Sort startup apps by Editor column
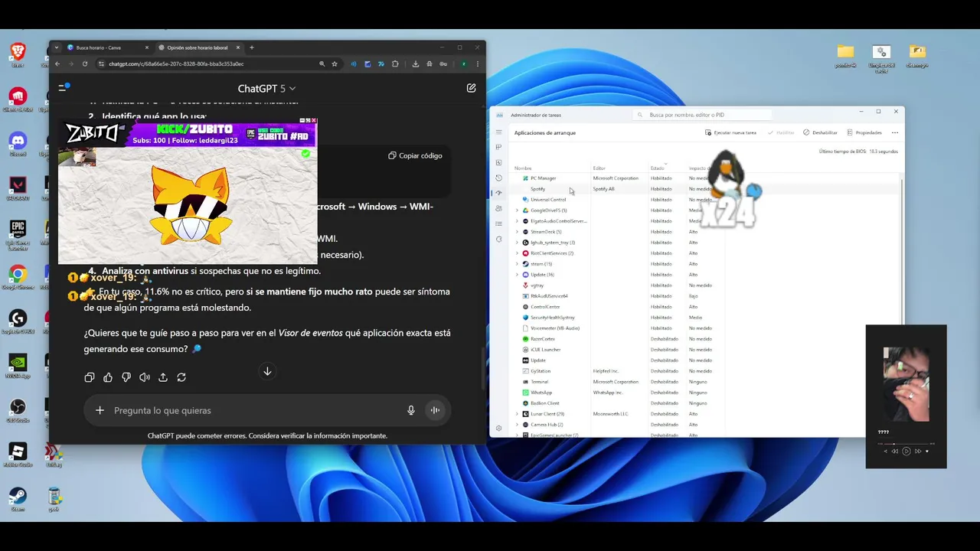980x551 pixels. pyautogui.click(x=599, y=168)
